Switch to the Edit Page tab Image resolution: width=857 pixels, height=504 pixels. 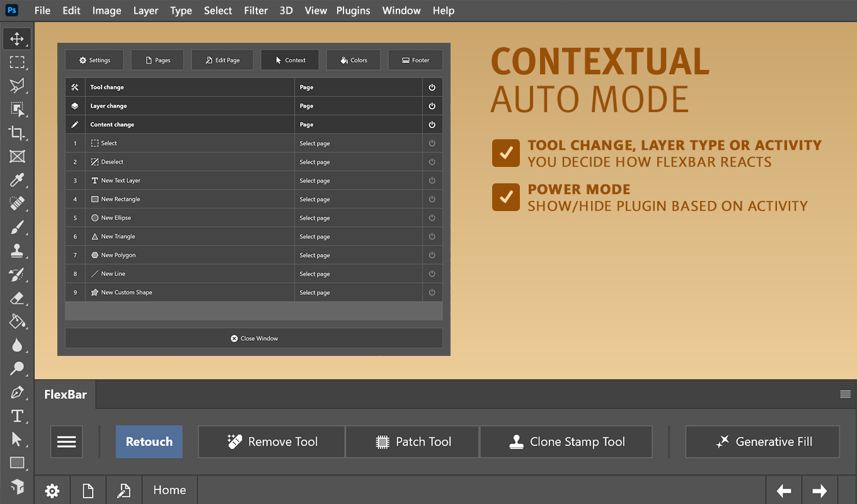pos(222,60)
